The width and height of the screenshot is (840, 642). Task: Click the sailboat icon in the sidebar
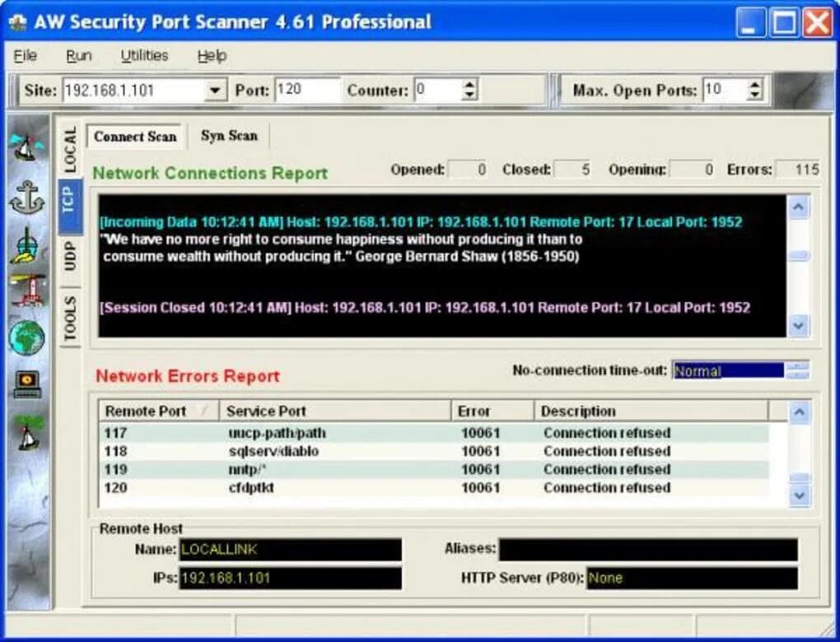tap(26, 147)
